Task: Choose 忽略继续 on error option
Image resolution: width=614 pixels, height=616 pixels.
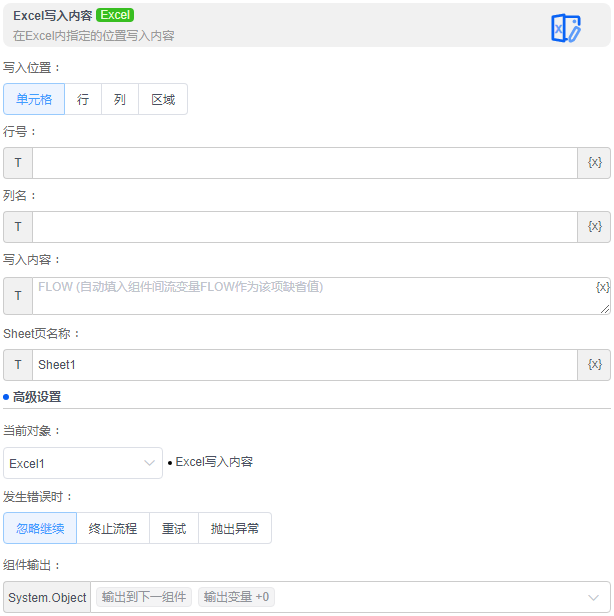Action: tap(40, 528)
